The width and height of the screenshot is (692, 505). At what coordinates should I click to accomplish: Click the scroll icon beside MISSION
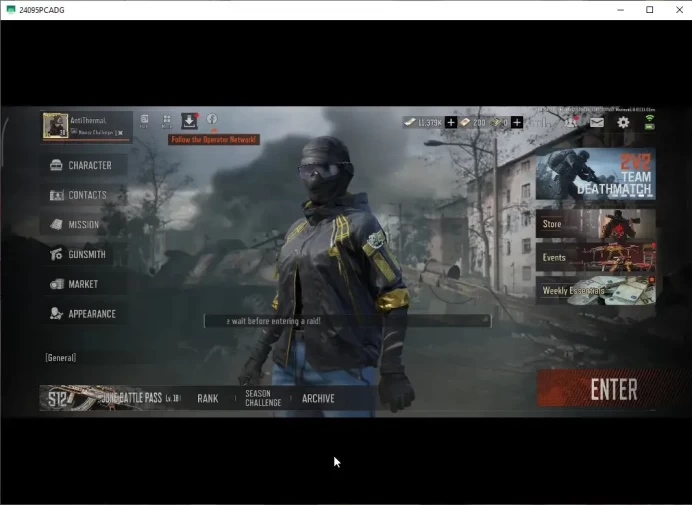click(56, 224)
